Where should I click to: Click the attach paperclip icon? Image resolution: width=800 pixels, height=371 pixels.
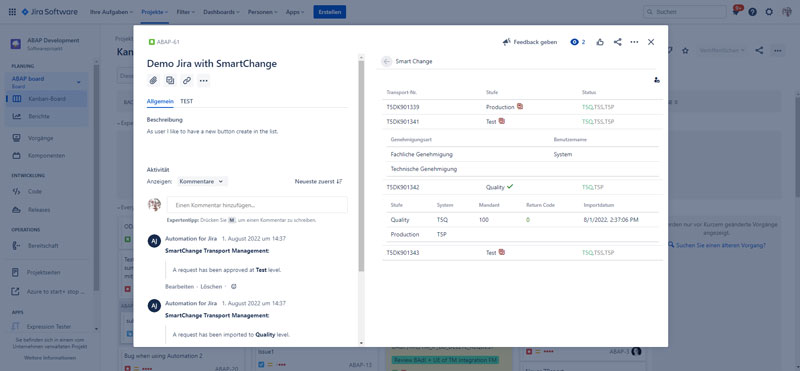tap(153, 80)
